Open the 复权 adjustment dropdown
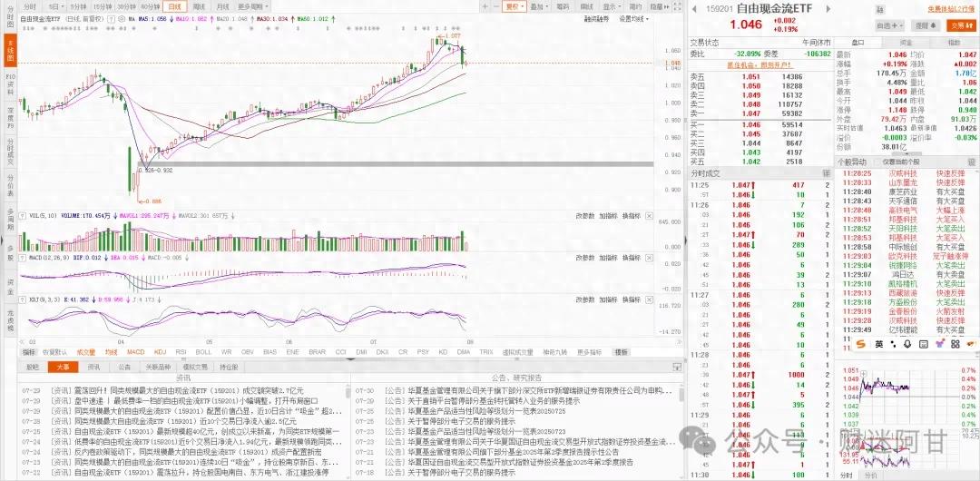Image resolution: width=980 pixels, height=481 pixels. click(515, 6)
